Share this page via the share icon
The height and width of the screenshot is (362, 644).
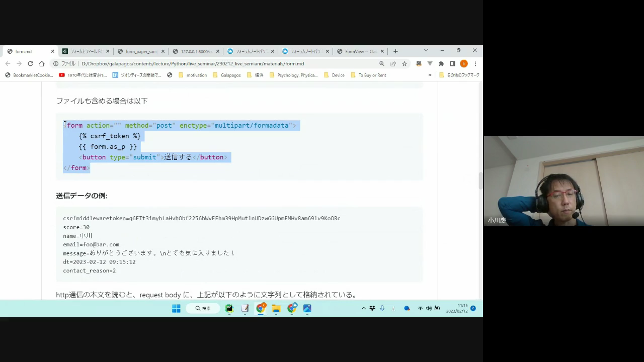[x=393, y=64]
